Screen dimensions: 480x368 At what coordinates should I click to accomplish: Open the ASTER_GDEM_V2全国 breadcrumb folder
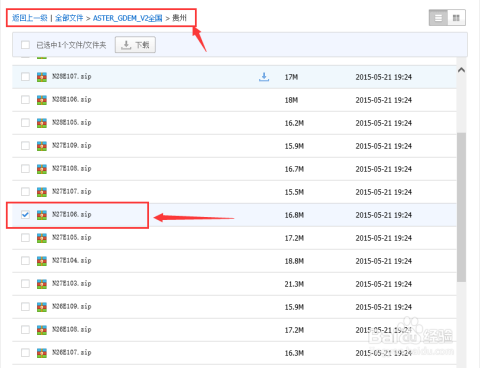(128, 18)
